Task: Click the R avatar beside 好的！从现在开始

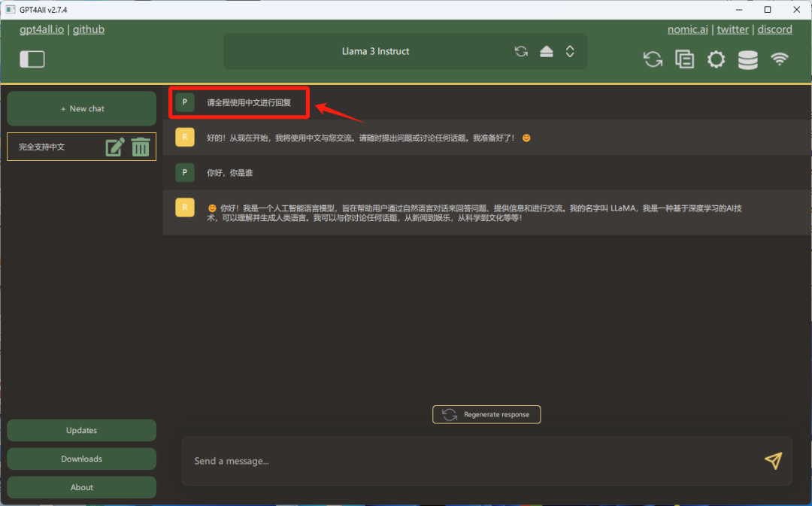Action: [185, 138]
